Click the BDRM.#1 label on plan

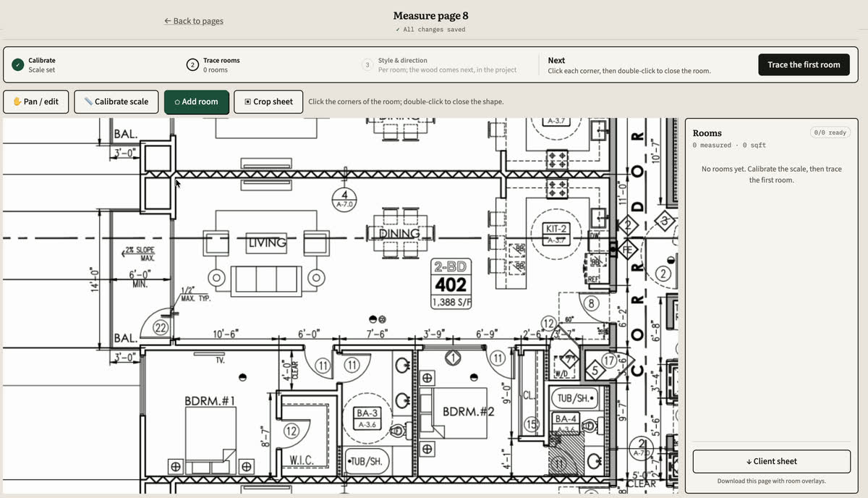[210, 400]
